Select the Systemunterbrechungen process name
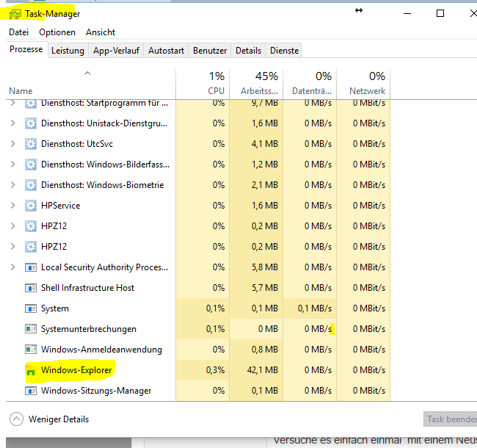Screen dimensions: 477x448 coord(89,329)
